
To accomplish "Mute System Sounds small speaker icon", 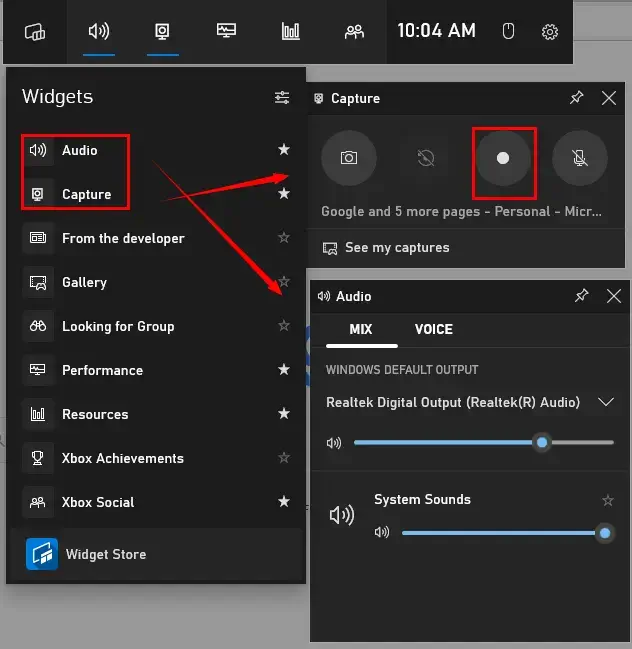I will tap(382, 532).
